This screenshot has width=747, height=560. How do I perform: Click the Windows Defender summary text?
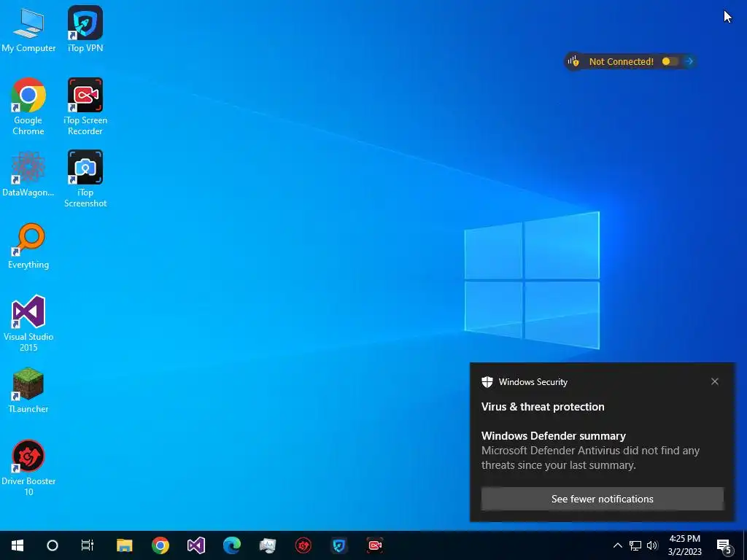click(x=554, y=436)
